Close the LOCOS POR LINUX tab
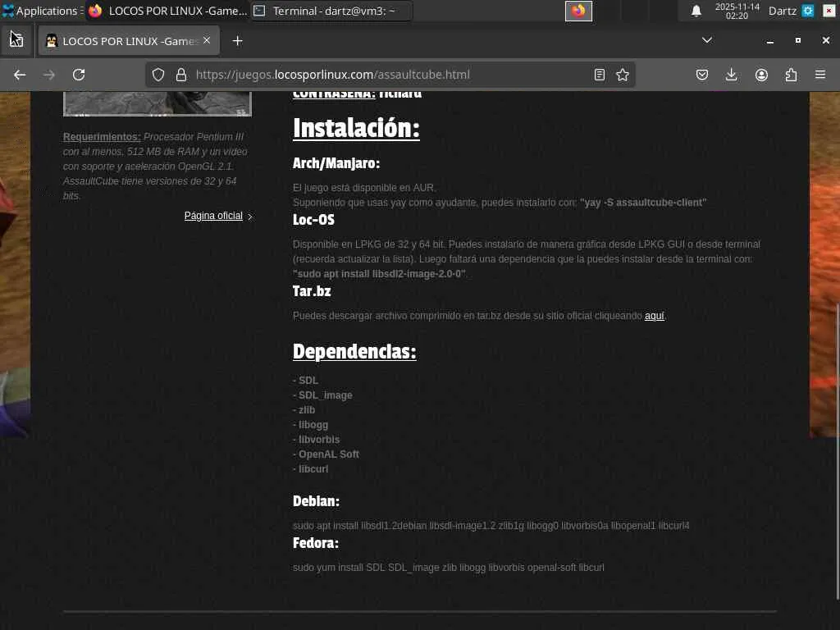This screenshot has width=840, height=630. pos(207,41)
